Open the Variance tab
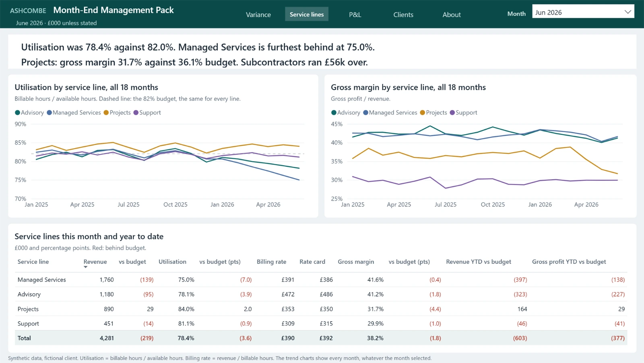Image resolution: width=644 pixels, height=363 pixels. [258, 15]
